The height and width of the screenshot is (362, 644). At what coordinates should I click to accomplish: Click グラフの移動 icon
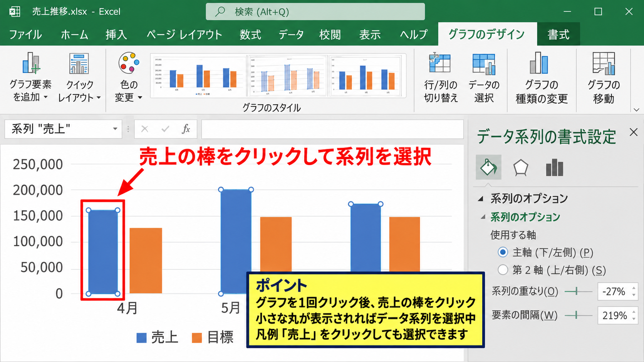[x=604, y=63]
